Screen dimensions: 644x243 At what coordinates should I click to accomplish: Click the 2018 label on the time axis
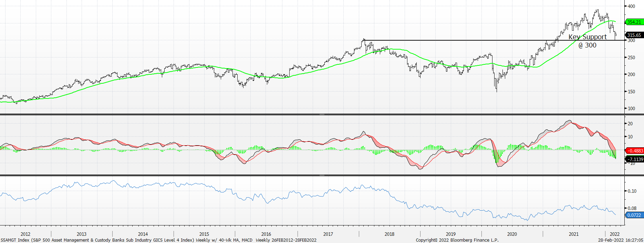[x=389, y=234]
